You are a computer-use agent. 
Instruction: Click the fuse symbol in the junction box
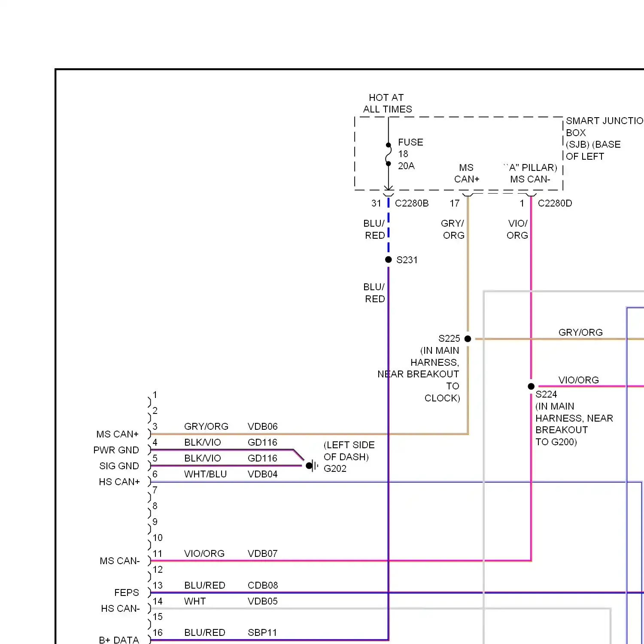[x=388, y=154]
